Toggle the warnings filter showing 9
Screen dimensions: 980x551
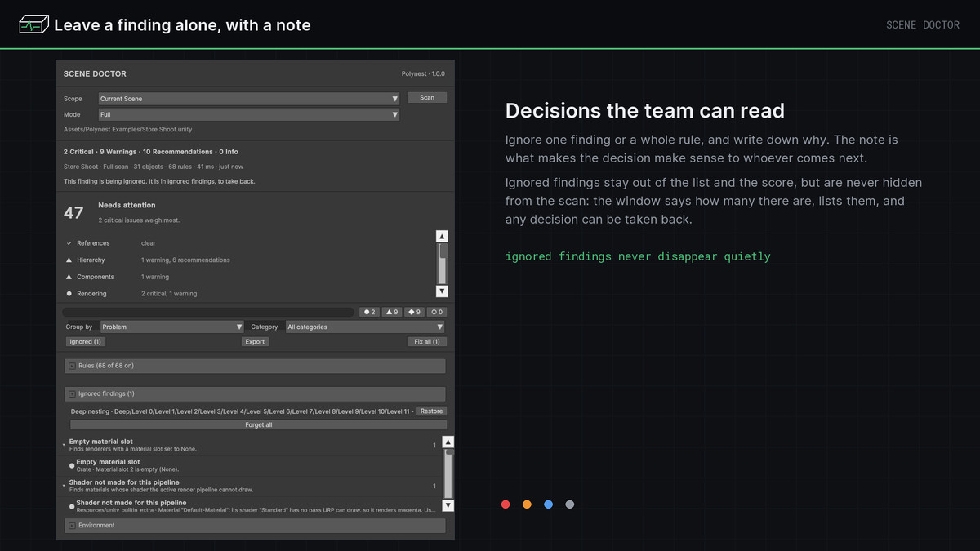coord(392,312)
